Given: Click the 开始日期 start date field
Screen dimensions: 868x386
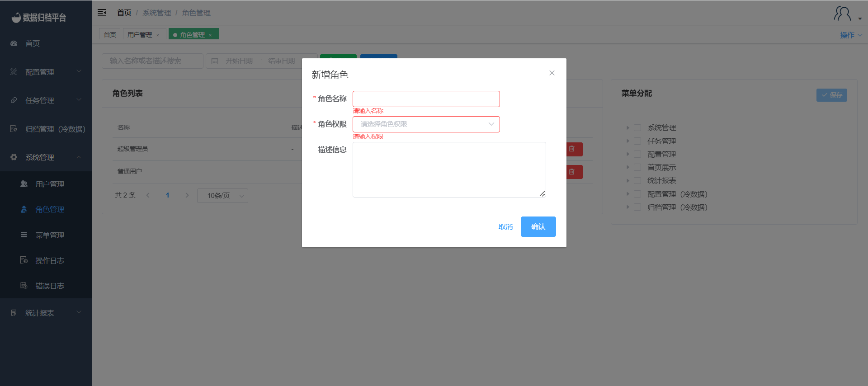Looking at the screenshot, I should [x=239, y=61].
